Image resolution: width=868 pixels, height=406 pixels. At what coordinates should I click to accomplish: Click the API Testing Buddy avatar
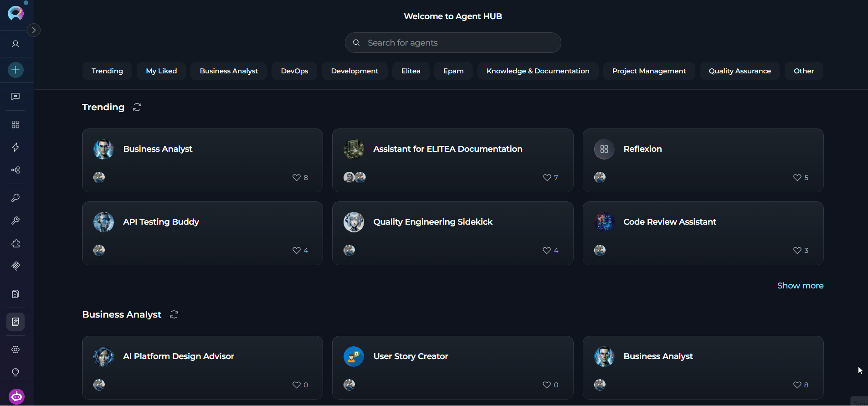[x=103, y=222]
